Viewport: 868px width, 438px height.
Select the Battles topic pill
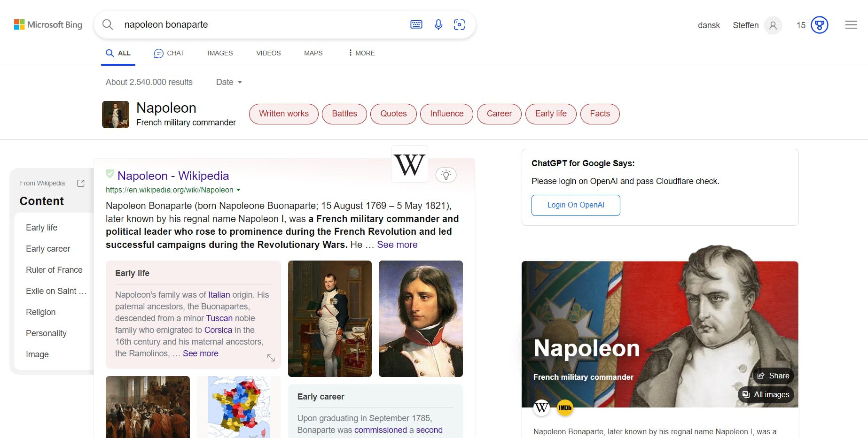(344, 114)
